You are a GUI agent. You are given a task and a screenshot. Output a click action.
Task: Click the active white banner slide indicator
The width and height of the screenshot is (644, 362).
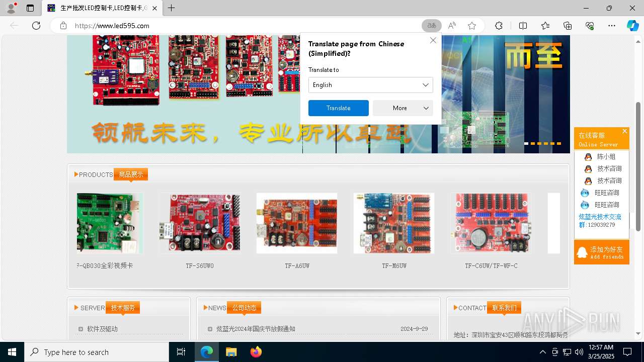pos(526,143)
